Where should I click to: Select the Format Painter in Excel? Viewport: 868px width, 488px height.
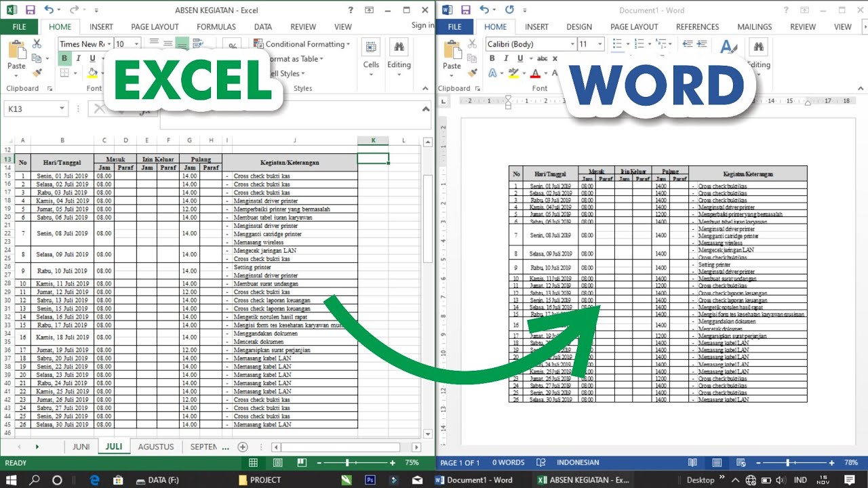pyautogui.click(x=37, y=72)
